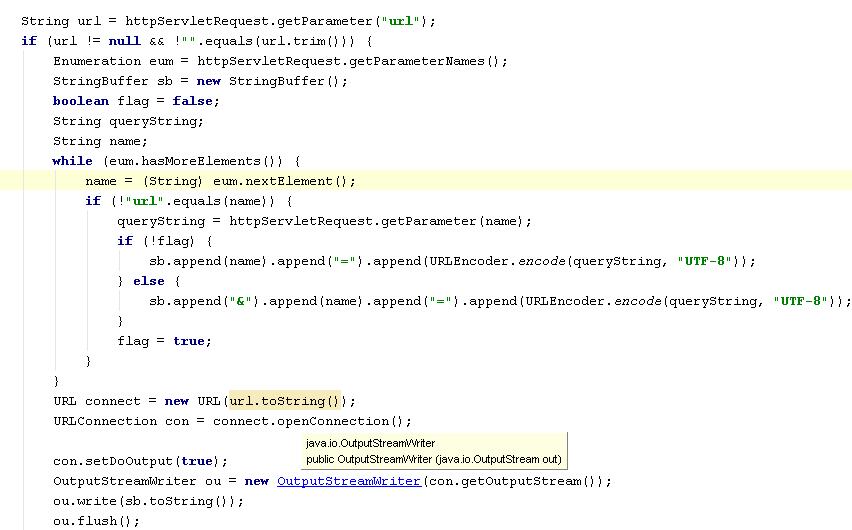Screen dimensions: 852x530
Task: Click 'OutputStreamWriter ou' variable declaration text
Action: pyautogui.click(x=137, y=481)
